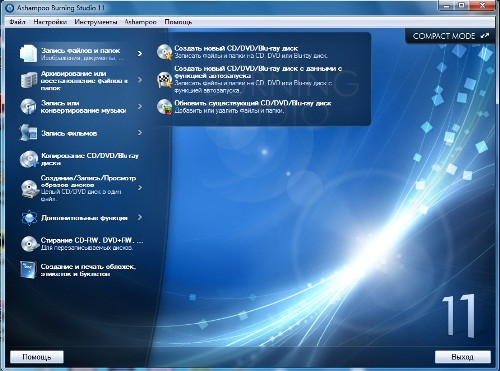Select the autostart disc checkered flag icon
Screen dimensions: 500x371
[165, 80]
